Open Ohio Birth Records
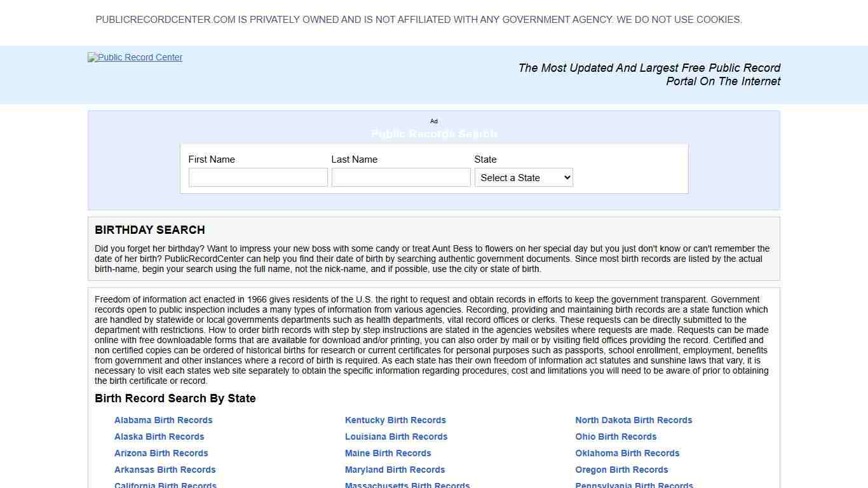 click(616, 437)
